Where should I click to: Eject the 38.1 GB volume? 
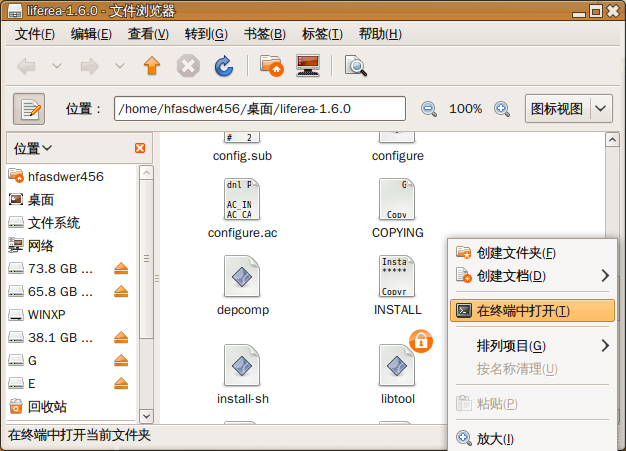(x=121, y=338)
